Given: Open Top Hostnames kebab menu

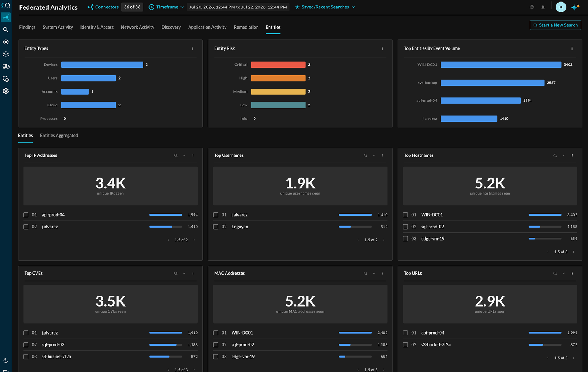Looking at the screenshot, I should pyautogui.click(x=572, y=155).
